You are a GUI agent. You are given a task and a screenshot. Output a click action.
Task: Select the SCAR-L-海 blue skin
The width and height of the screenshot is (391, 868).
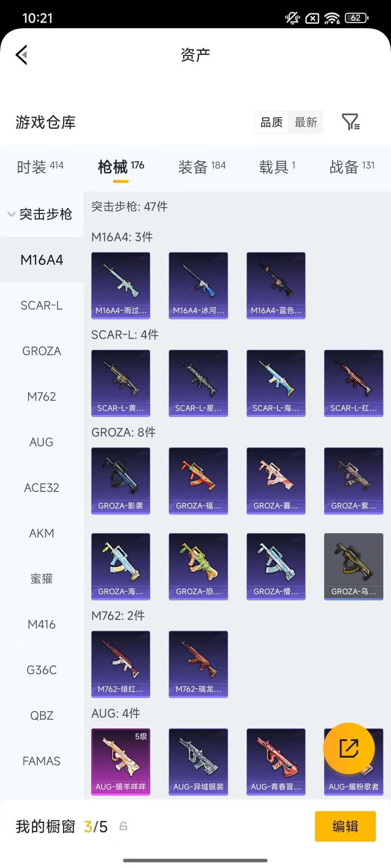click(276, 383)
